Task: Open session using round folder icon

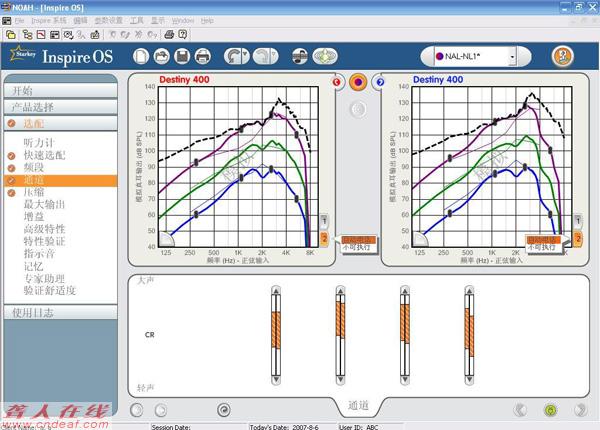Action: click(161, 56)
